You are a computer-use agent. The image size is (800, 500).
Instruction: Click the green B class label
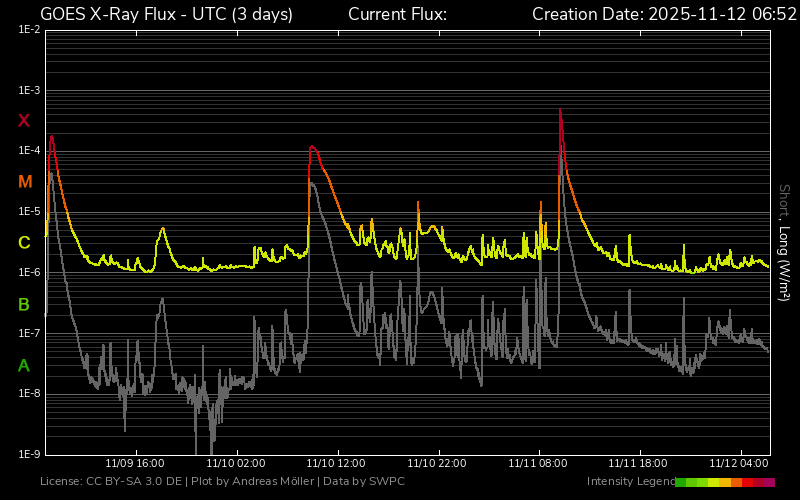pyautogui.click(x=24, y=304)
